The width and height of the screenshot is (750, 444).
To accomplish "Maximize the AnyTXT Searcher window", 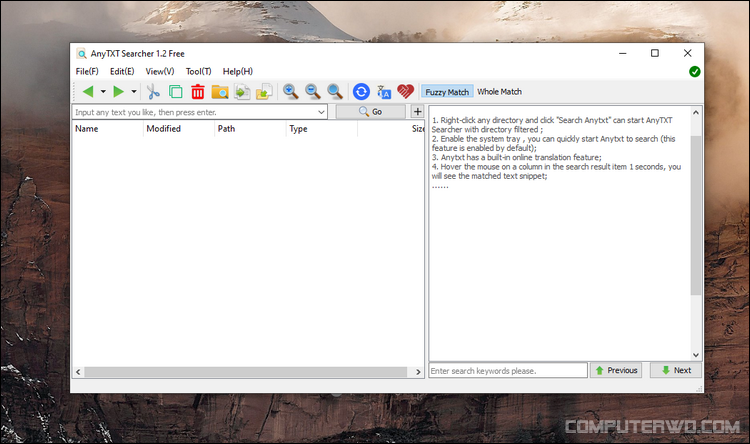I will point(655,53).
